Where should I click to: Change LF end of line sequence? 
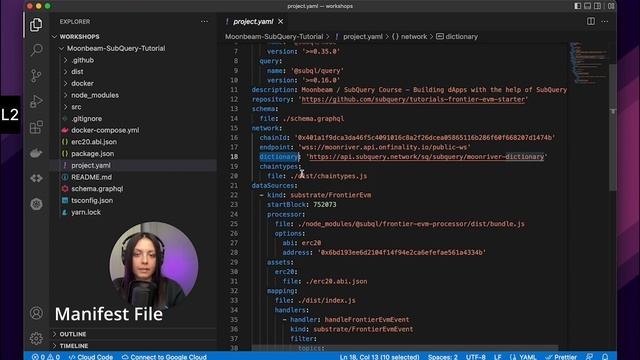[498, 357]
